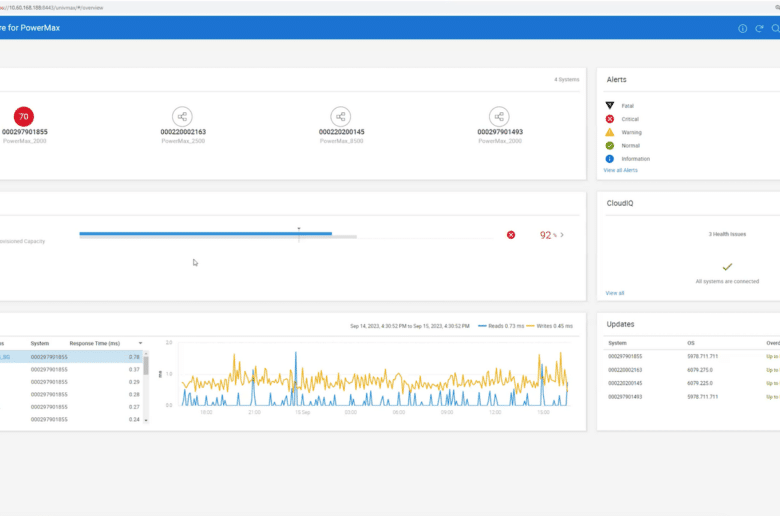Click the PowerMax_8500 model label
Viewport: 780px width, 516px height.
(x=341, y=141)
